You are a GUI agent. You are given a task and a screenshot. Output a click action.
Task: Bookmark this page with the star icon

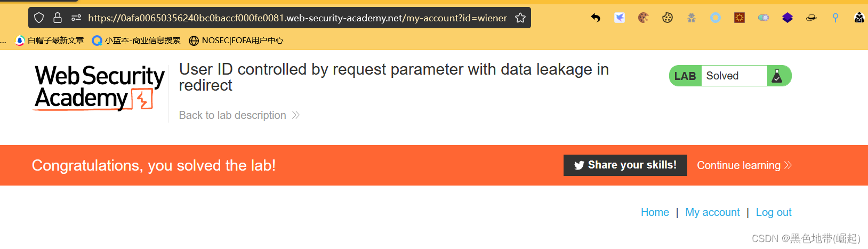520,18
